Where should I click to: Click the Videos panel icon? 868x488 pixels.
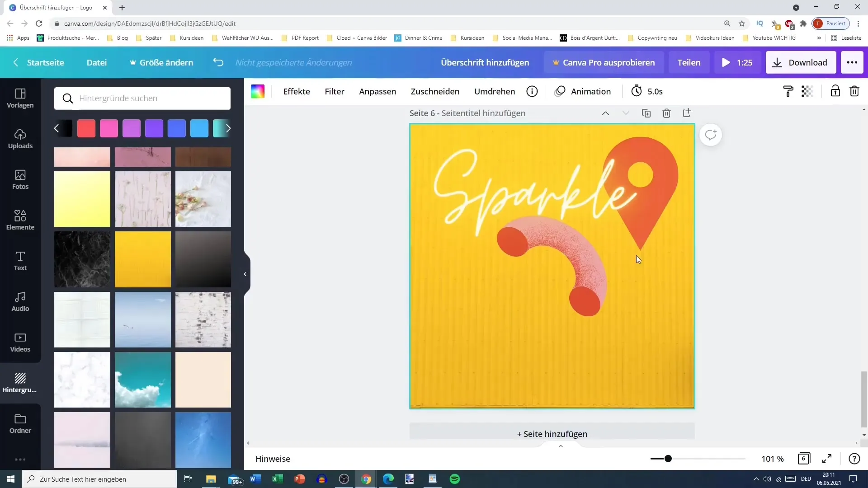[x=20, y=342]
